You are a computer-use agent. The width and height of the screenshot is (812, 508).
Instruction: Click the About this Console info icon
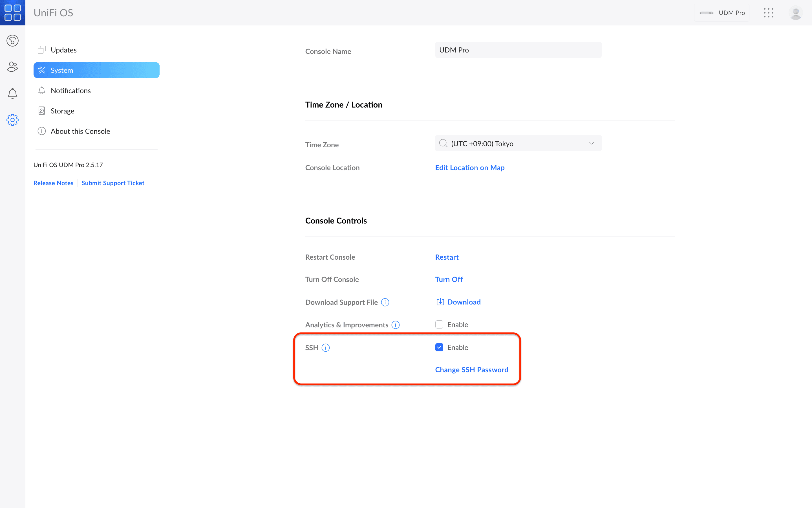tap(42, 131)
